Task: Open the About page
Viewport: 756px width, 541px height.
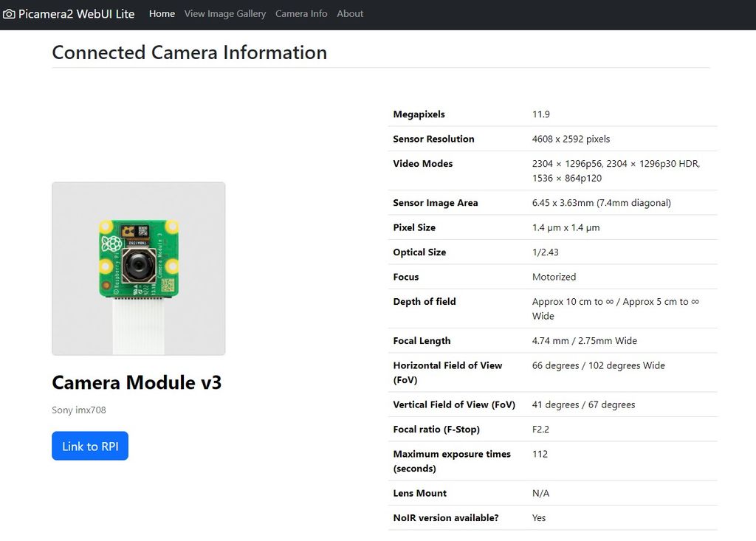Action: pos(350,13)
